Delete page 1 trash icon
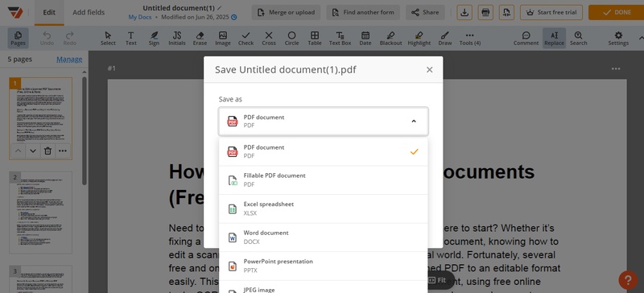 point(47,151)
